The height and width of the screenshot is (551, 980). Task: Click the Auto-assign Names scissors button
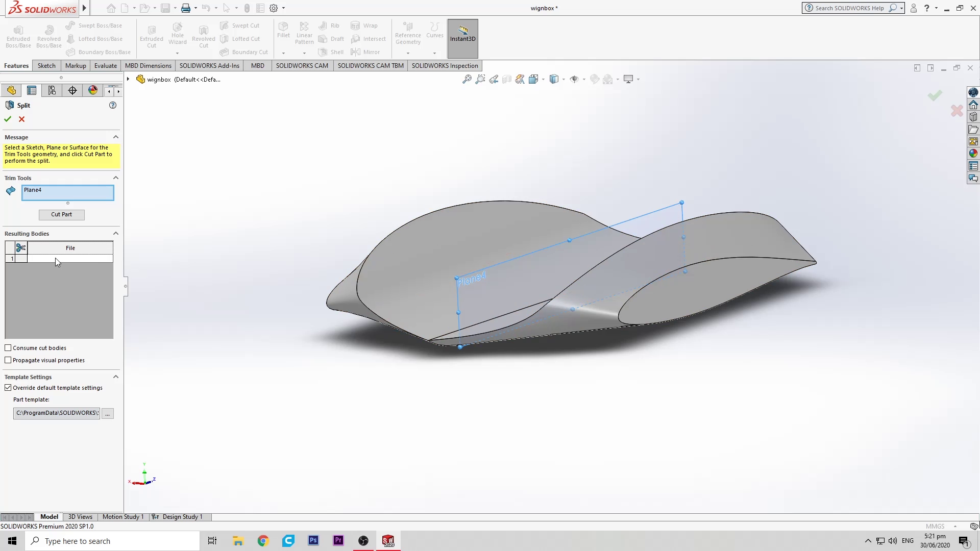(21, 248)
